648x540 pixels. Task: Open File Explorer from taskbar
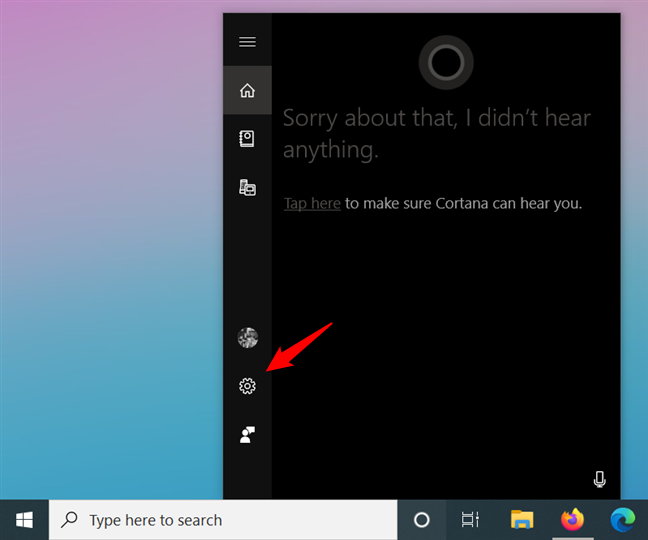click(522, 519)
